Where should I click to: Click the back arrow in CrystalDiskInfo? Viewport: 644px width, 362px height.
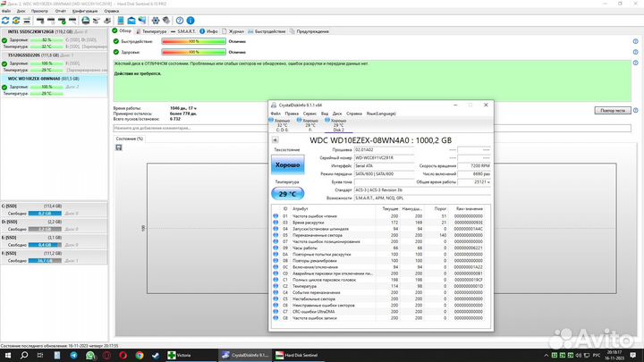(x=275, y=140)
